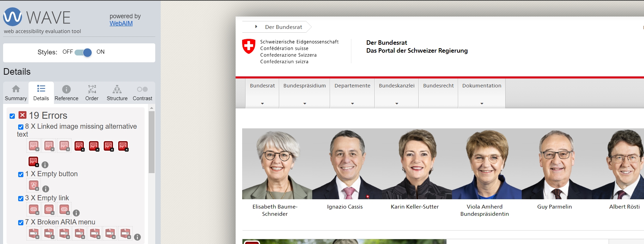Screen dimensions: 644x244
Task: Follow the WebAIM link
Action: pyautogui.click(x=121, y=23)
